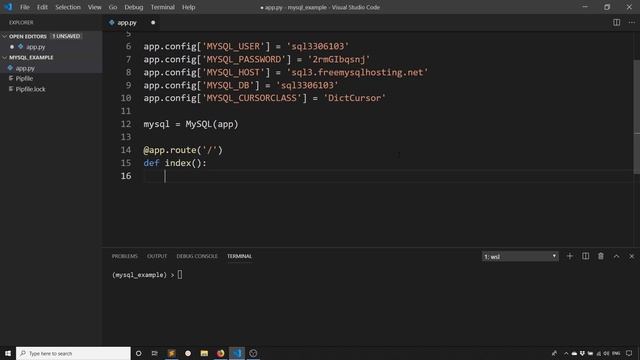
Task: Click the editor vertical scrollbar
Action: [x=636, y=116]
